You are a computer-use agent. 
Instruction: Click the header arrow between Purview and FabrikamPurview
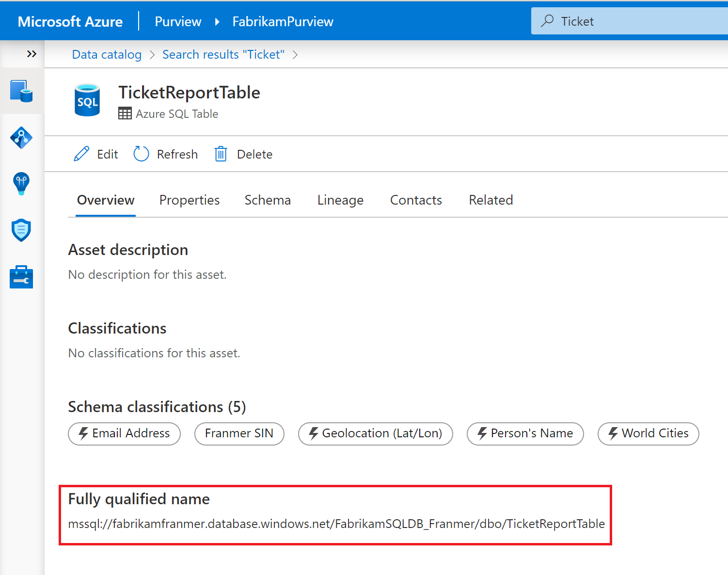(217, 21)
